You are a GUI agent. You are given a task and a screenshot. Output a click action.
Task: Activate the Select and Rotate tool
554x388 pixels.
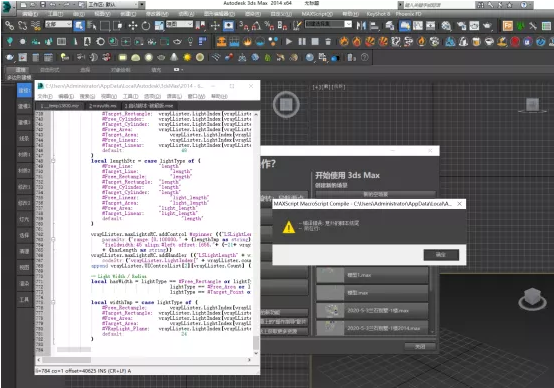[146, 25]
